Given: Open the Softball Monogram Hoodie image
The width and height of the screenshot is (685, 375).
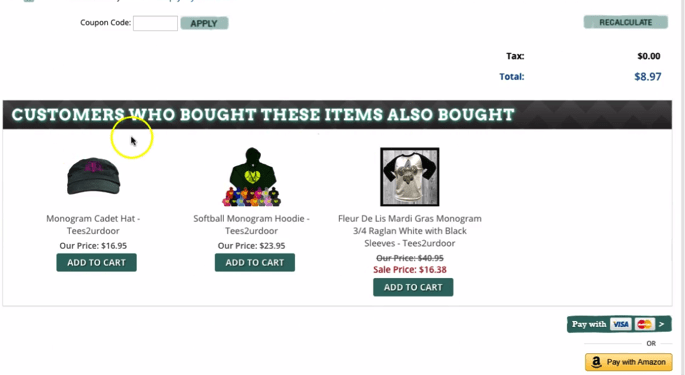Looking at the screenshot, I should [x=252, y=177].
